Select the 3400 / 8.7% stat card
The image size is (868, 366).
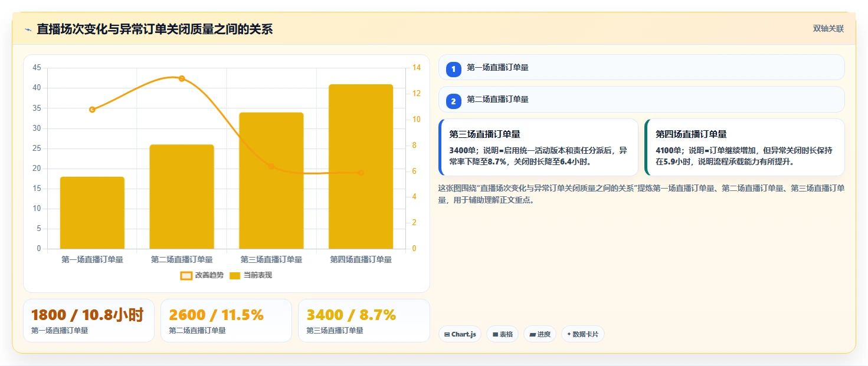364,321
